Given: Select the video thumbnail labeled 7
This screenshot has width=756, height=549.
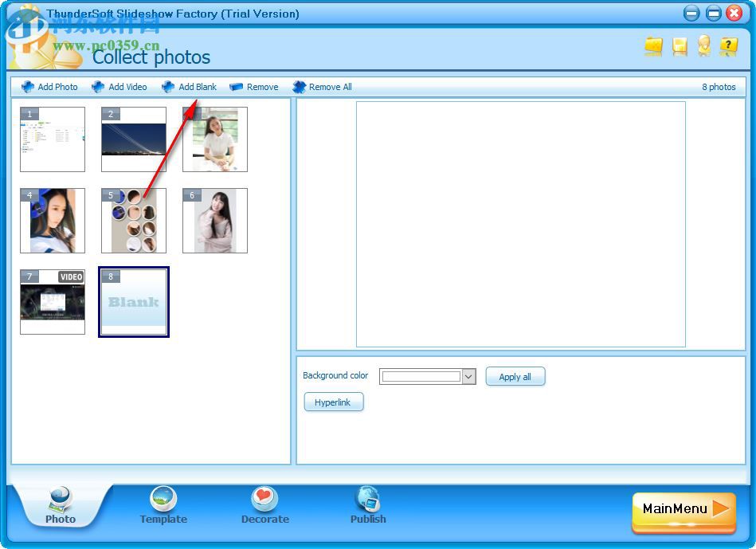Looking at the screenshot, I should (x=52, y=301).
